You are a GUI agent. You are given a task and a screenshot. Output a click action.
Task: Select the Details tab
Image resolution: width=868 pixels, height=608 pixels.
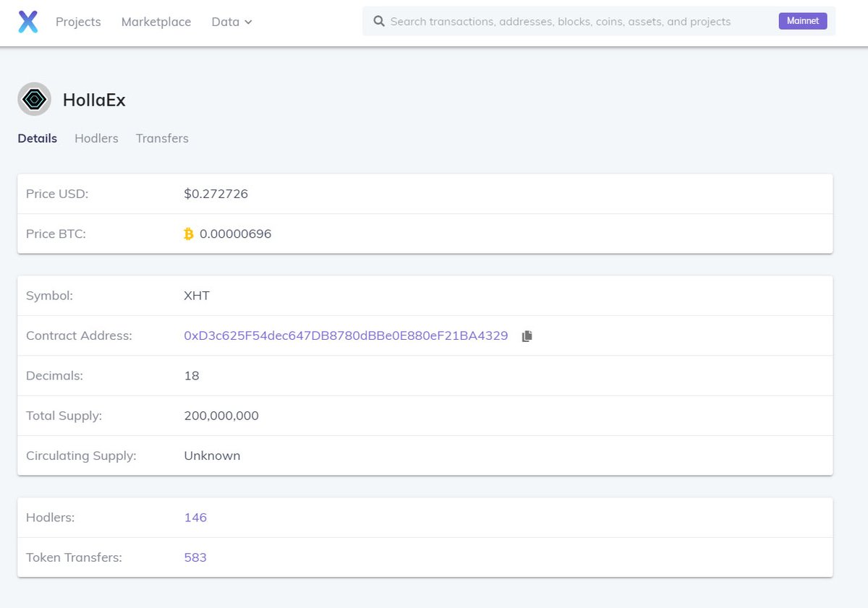[38, 138]
